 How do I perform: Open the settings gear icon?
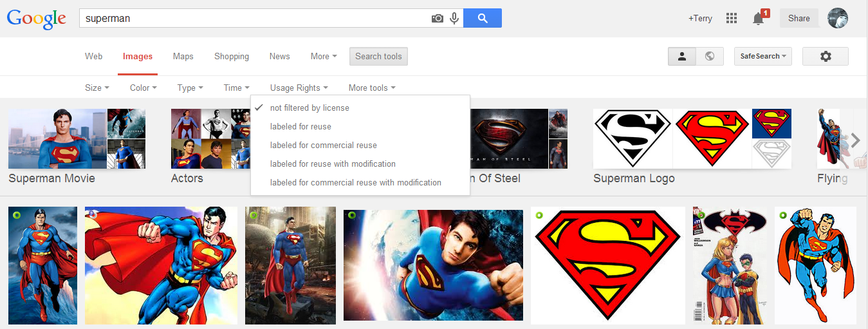point(826,57)
